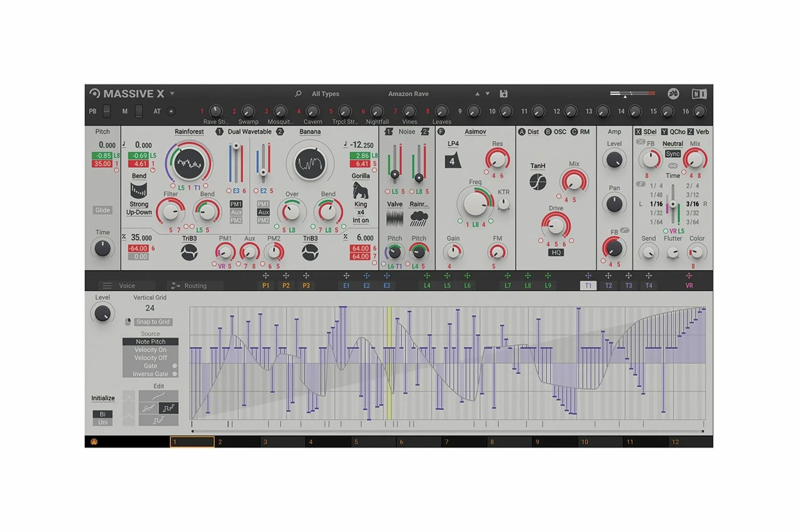Click the Initialize button
Viewport: 798px width, 532px height.
103,398
